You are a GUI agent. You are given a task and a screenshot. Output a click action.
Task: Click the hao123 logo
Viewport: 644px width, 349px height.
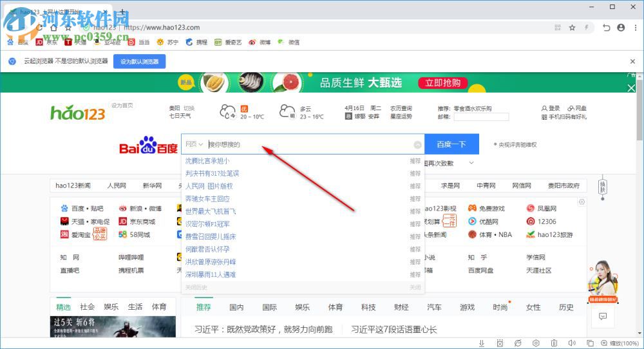(x=78, y=113)
